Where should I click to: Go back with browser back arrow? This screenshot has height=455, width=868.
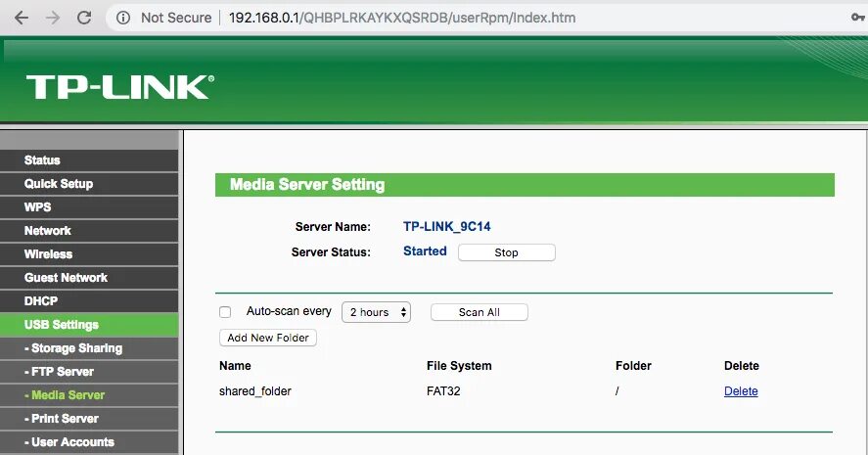point(22,18)
